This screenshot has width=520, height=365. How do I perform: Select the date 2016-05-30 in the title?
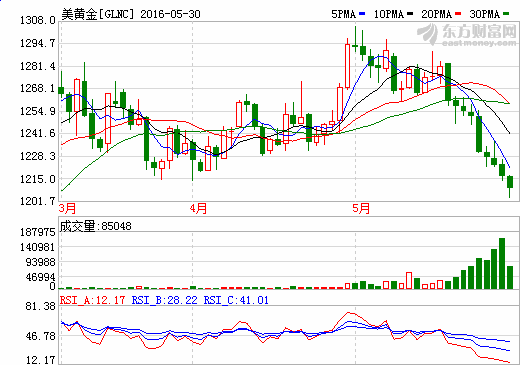pos(170,14)
